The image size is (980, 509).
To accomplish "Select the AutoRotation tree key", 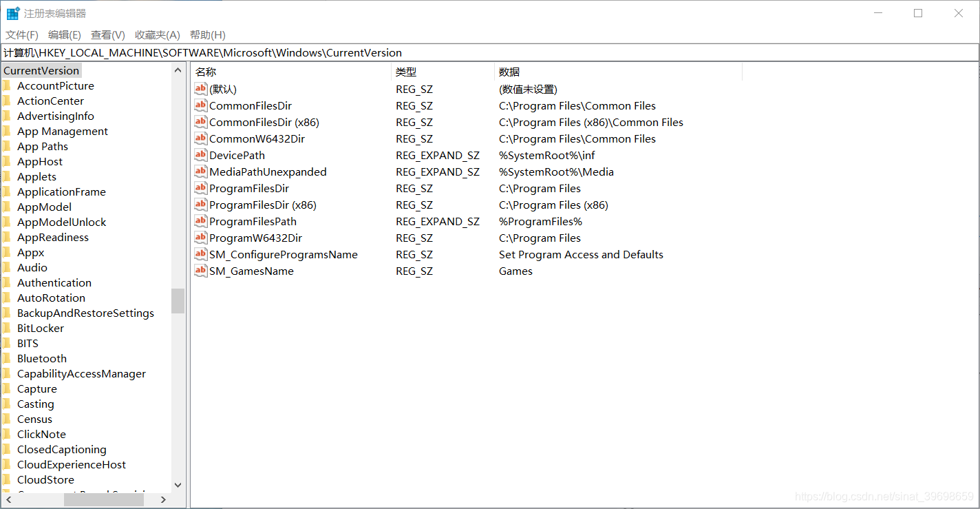I will click(52, 298).
